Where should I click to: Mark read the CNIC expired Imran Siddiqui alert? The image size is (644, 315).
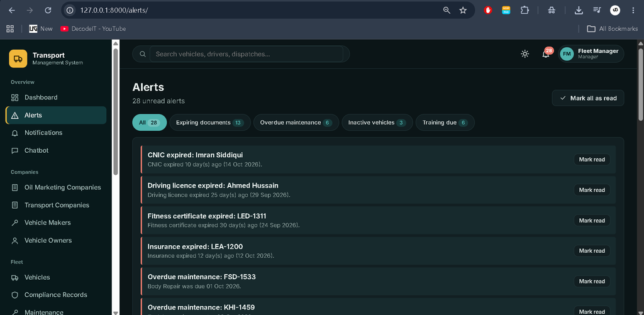[x=592, y=159]
